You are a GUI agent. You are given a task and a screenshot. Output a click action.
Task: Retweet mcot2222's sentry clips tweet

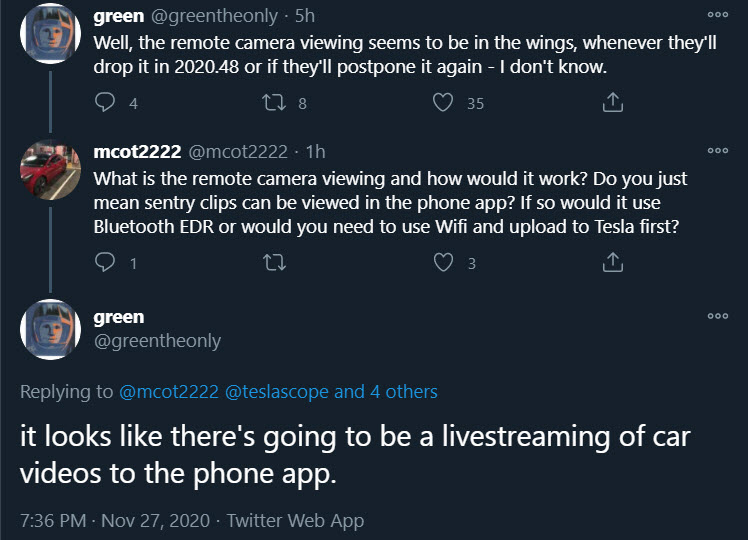coord(274,262)
